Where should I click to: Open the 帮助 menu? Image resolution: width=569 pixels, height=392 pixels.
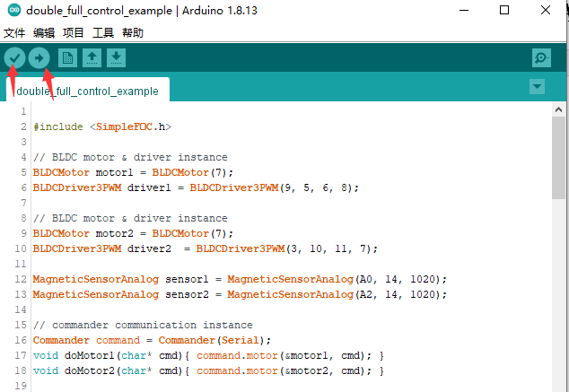point(133,33)
